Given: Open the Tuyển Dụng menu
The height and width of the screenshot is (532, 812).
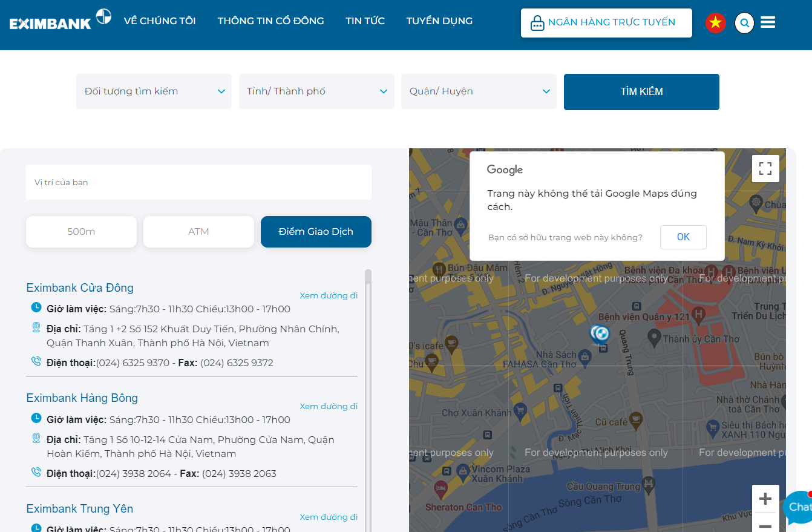Looking at the screenshot, I should coord(439,21).
